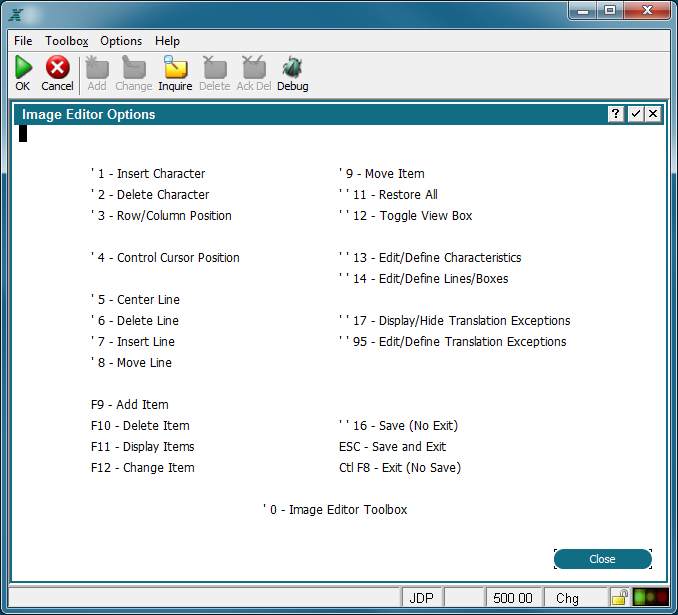
Task: Select '11 - Restore All' option
Action: click(x=388, y=195)
